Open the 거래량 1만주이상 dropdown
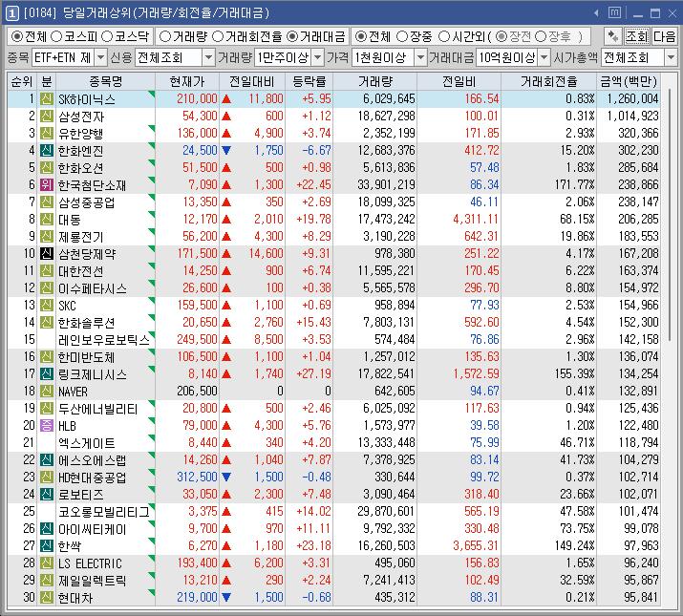The height and width of the screenshot is (616, 683). [318, 57]
